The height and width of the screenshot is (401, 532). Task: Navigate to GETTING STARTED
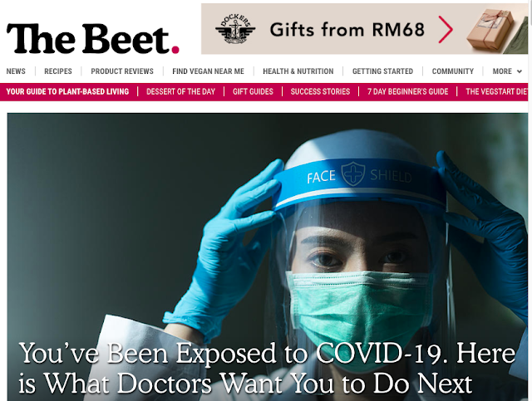point(382,71)
